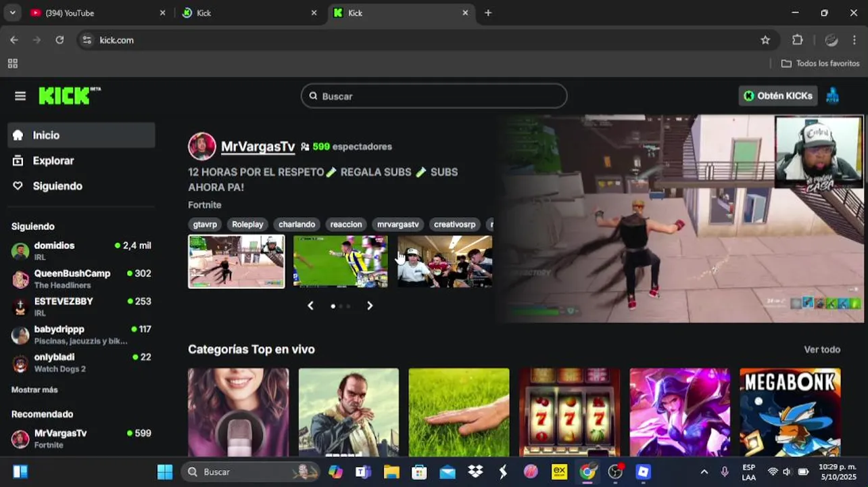
Task: Open the hamburger sidebar menu
Action: 20,96
